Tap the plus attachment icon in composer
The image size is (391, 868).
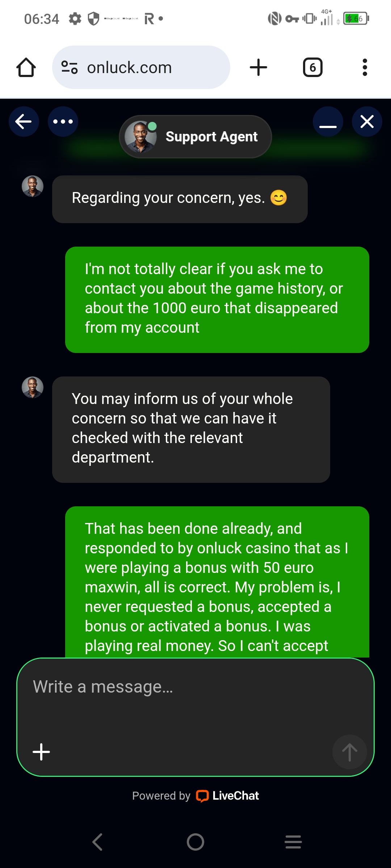tap(41, 752)
